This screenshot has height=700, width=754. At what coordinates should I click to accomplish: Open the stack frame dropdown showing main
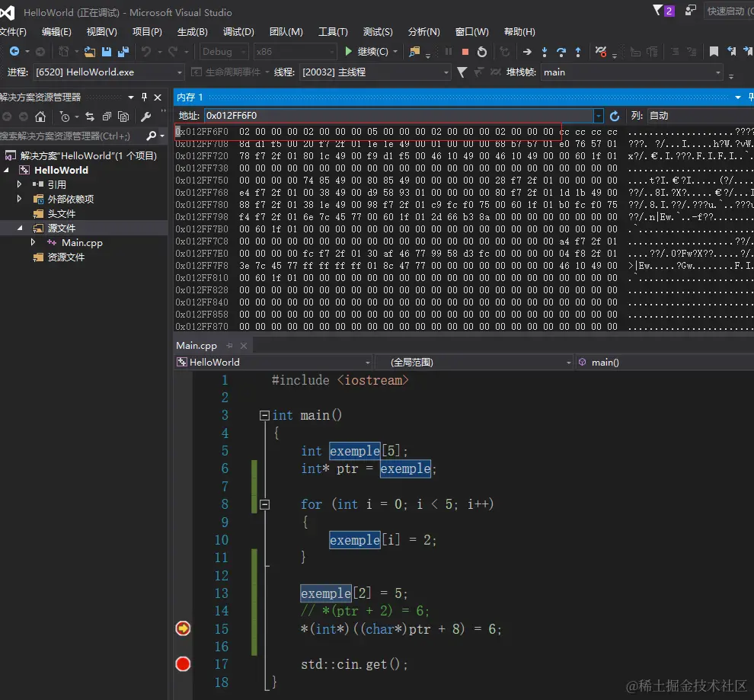[632, 72]
